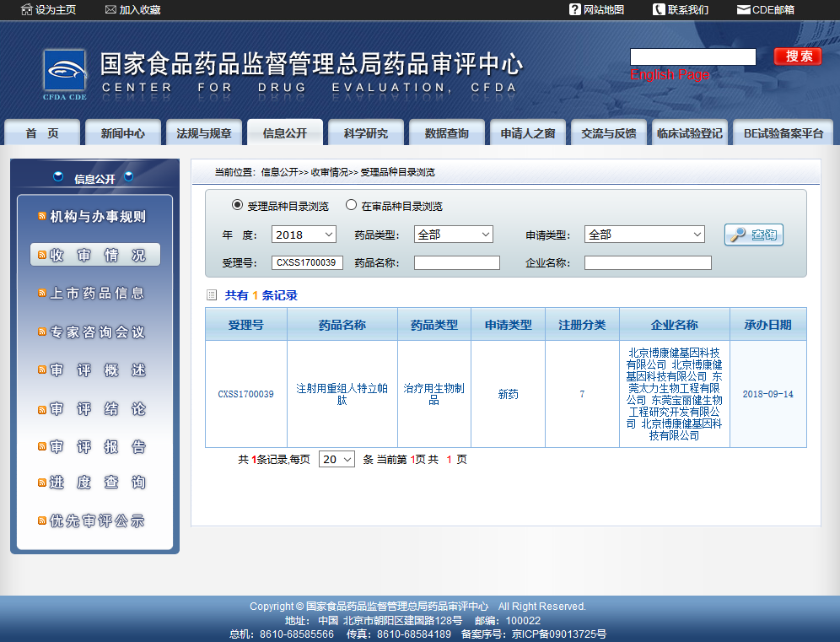This screenshot has width=840, height=642.
Task: Open the 年度 dropdown showing 2018
Action: coord(304,235)
